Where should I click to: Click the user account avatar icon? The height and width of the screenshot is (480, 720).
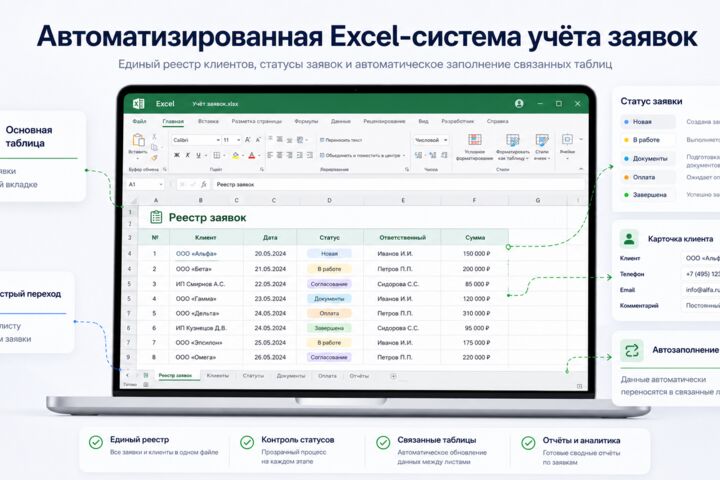519,104
